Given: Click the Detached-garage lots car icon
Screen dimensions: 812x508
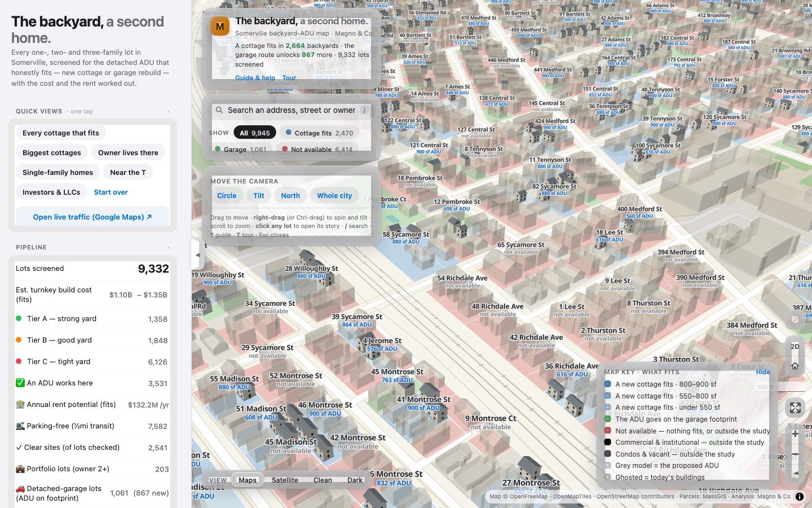Looking at the screenshot, I should point(20,488).
